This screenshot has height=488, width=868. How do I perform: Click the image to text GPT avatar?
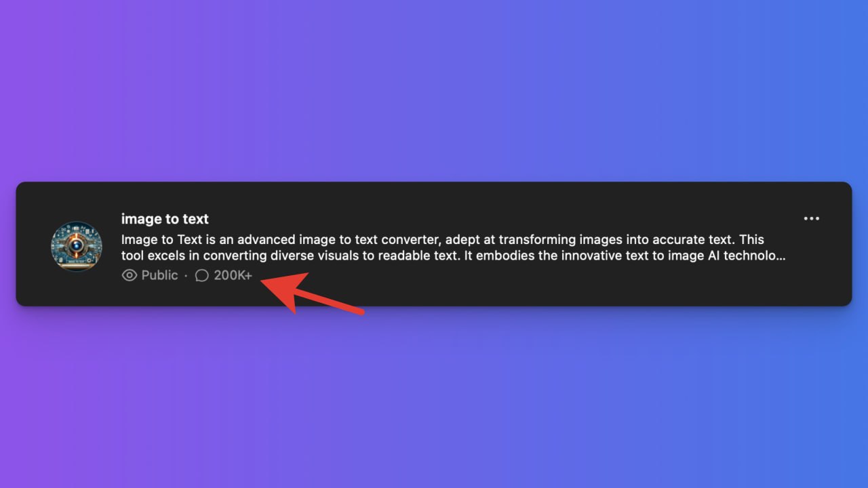77,246
